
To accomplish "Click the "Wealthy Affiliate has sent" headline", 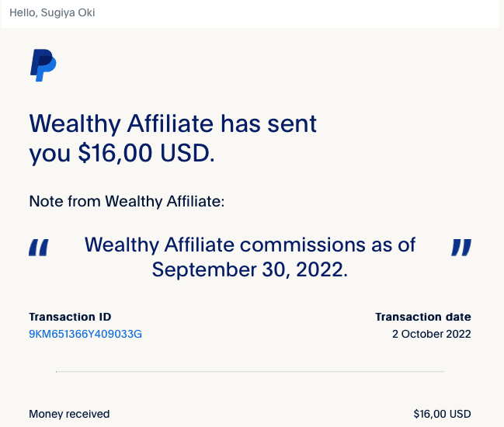I will tap(173, 123).
